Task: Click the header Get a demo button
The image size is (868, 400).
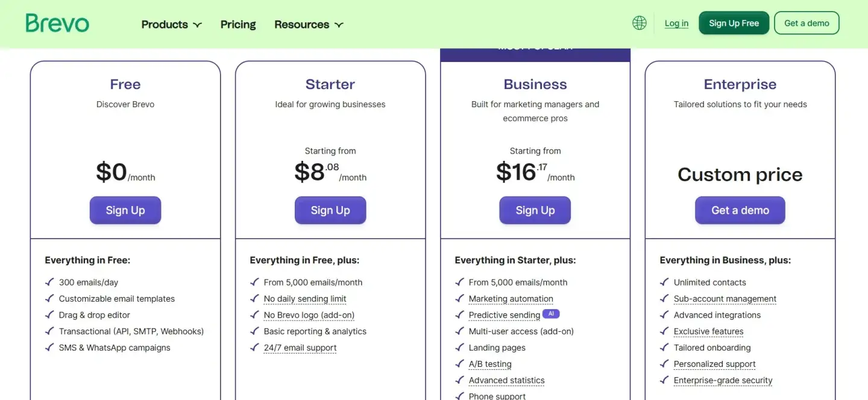Action: 807,23
